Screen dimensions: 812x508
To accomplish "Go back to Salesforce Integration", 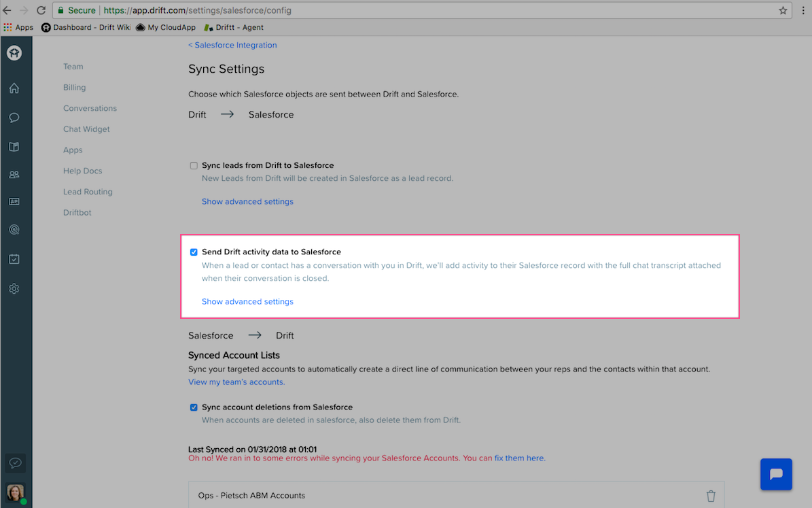I will pos(232,45).
